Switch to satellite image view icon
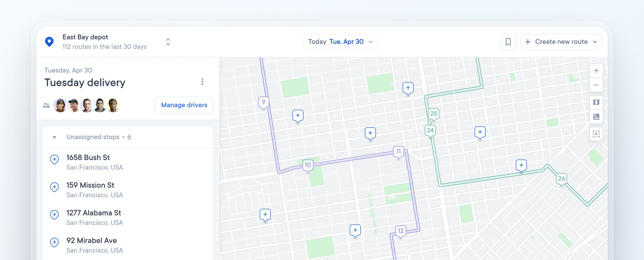This screenshot has width=644, height=260. coord(596,117)
